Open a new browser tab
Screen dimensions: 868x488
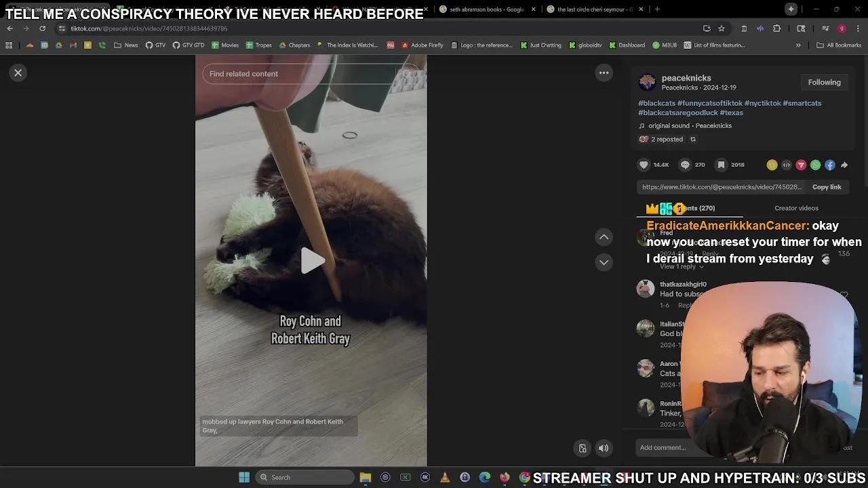click(x=657, y=9)
